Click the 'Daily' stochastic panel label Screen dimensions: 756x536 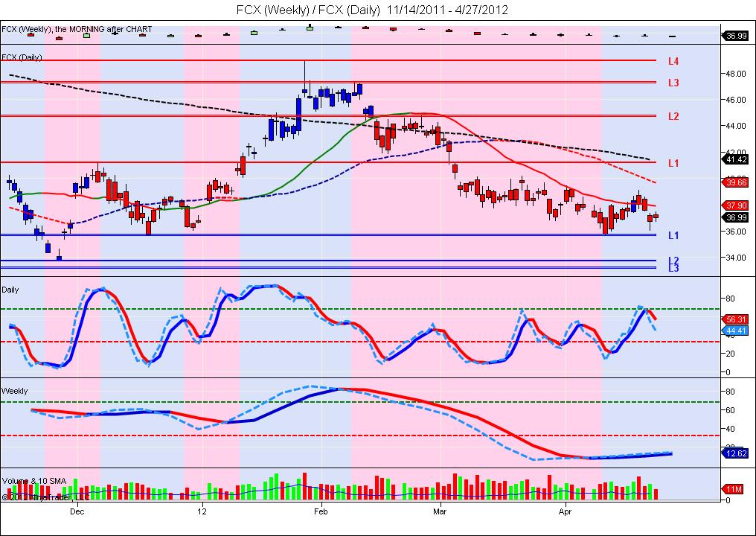click(10, 290)
